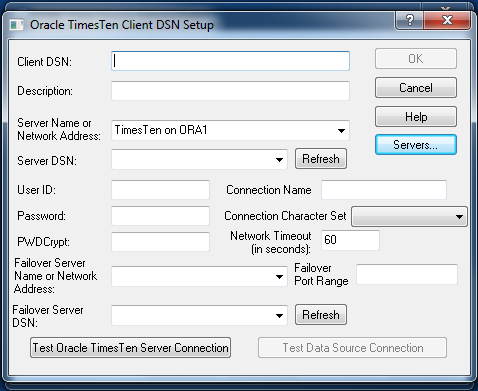Close the Oracle TimesTen Client DSN Setup dialog
The width and height of the screenshot is (478, 391).
(x=447, y=20)
